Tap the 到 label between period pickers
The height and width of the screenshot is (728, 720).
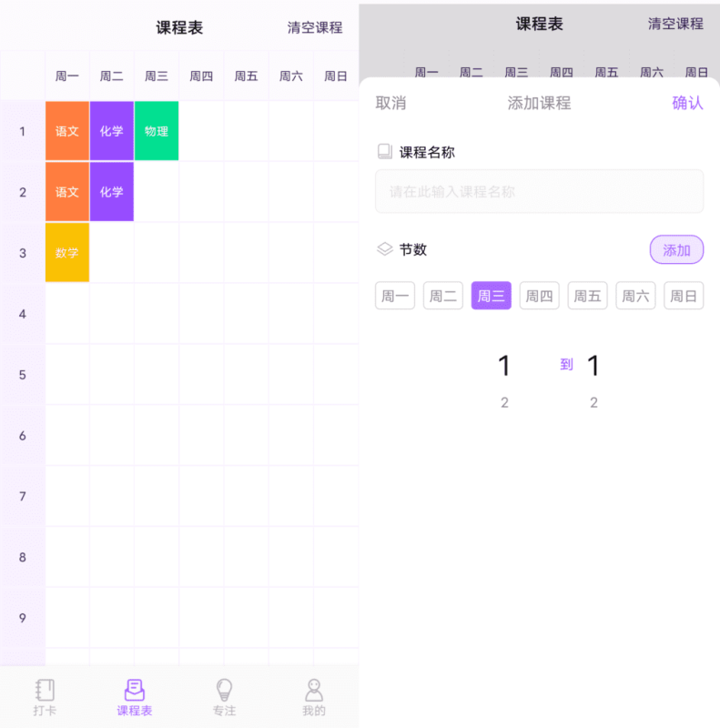(566, 365)
